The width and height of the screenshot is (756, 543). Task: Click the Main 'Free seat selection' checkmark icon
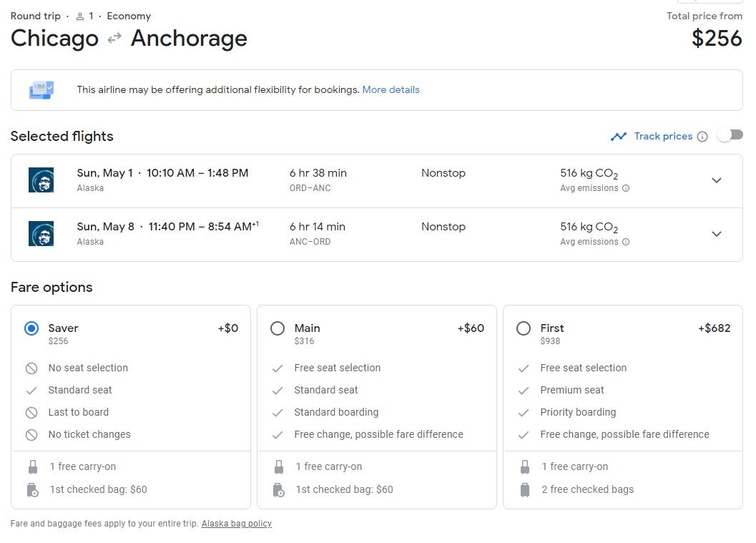[x=278, y=368]
